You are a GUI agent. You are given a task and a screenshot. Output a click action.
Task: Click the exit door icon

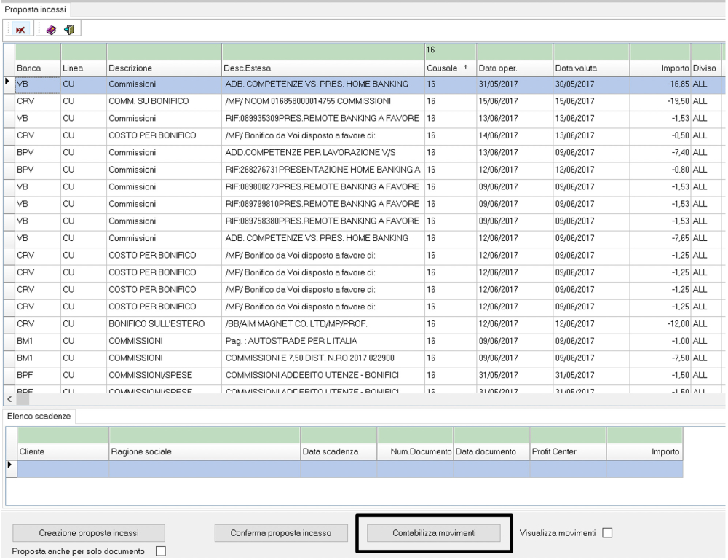[x=68, y=29]
